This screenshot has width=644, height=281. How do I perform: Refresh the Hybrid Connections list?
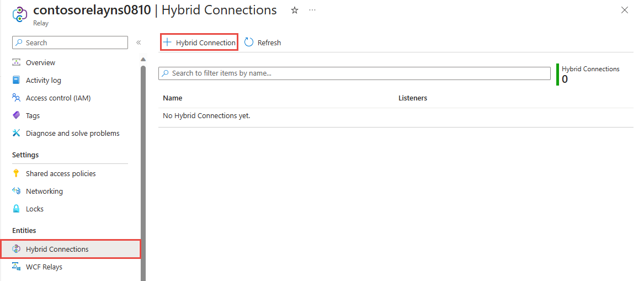tap(263, 43)
